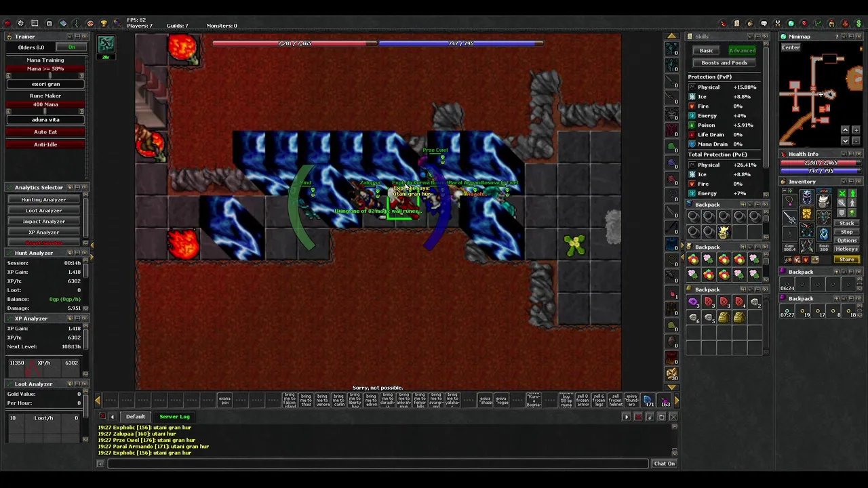Switch to the Server Log chat tab
868x488 pixels.
tap(174, 417)
